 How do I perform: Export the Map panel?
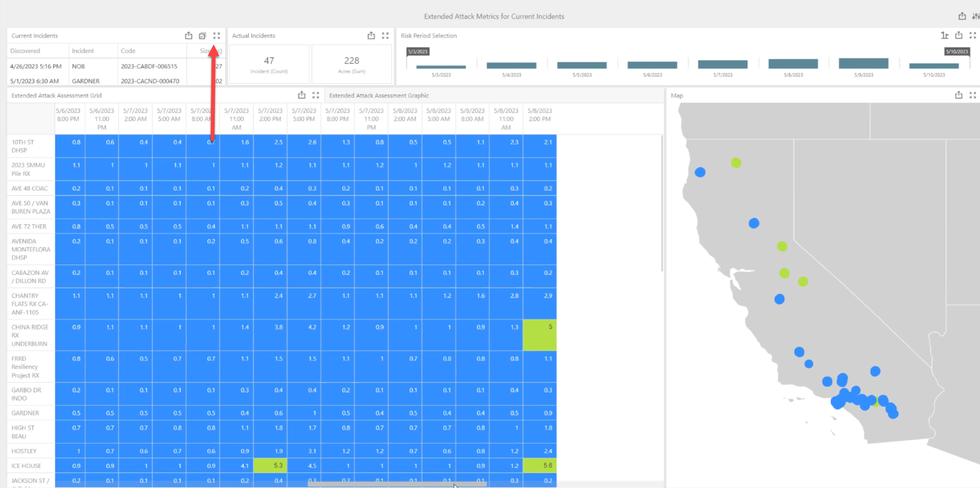(959, 95)
